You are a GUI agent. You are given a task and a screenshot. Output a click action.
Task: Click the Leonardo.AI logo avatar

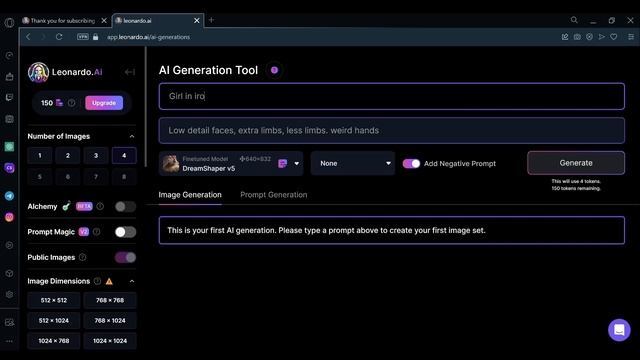click(38, 72)
